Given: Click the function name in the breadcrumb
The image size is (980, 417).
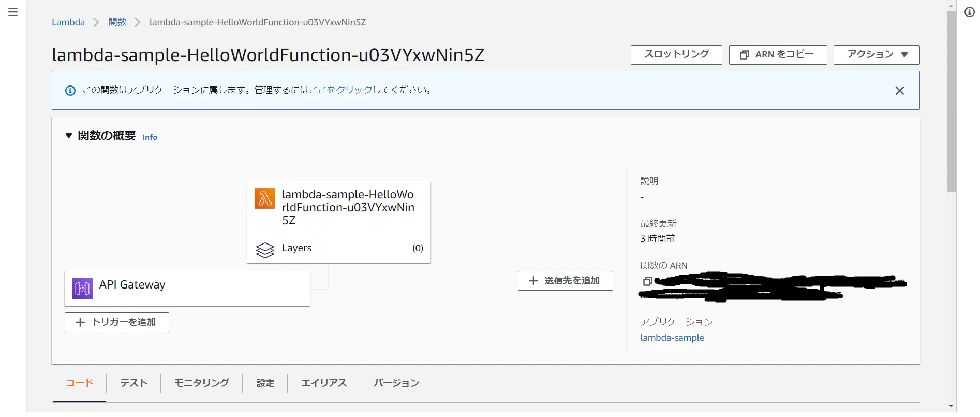Looking at the screenshot, I should click(258, 22).
